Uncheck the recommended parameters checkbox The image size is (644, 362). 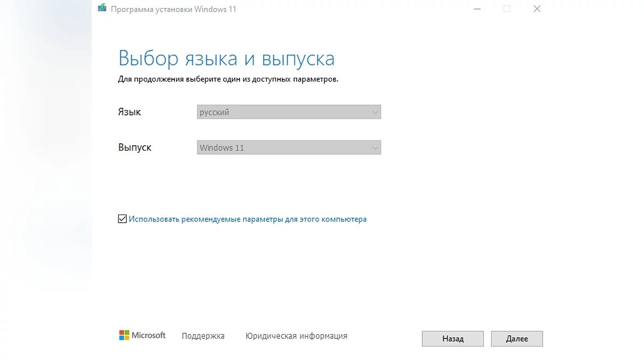[x=122, y=219]
